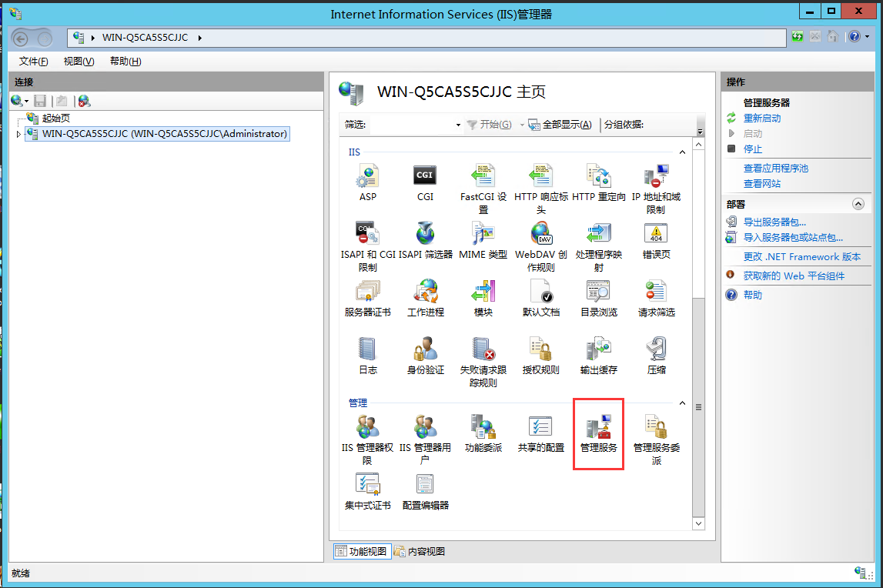Select 起始页 in connections tree

55,119
